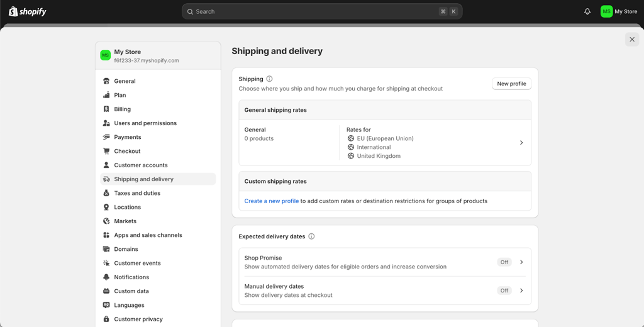Screen dimensions: 644x327
Task: Click the Checkout cart icon in sidebar
Action: coord(106,151)
